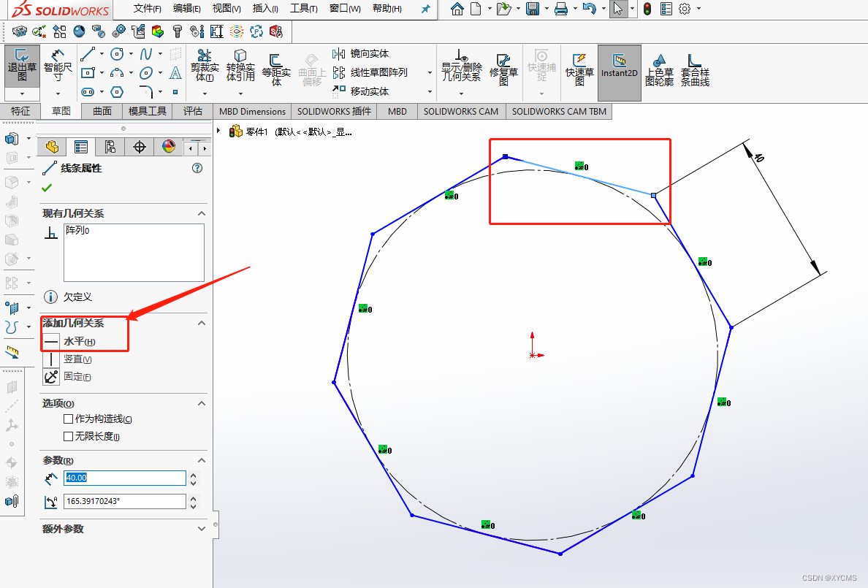The image size is (868, 588).
Task: Collapse the 选项 section
Action: (202, 403)
